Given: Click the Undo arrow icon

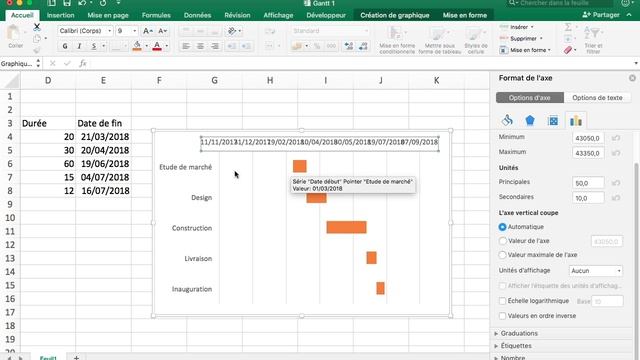Looking at the screenshot, I should coord(82,3).
